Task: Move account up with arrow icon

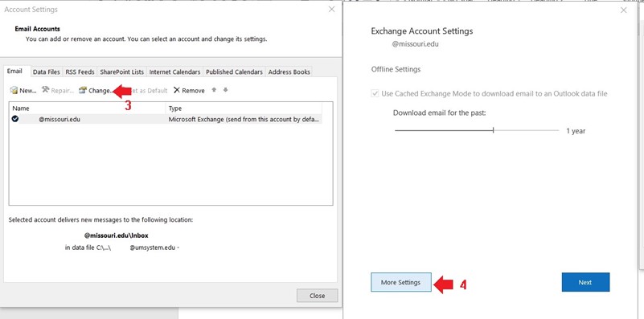Action: (214, 90)
